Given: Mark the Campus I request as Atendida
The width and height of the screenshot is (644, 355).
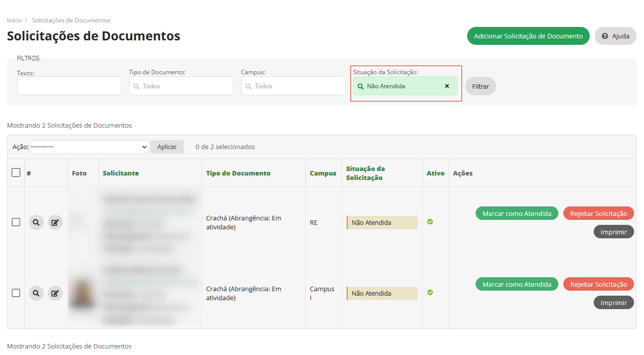Looking at the screenshot, I should point(517,284).
